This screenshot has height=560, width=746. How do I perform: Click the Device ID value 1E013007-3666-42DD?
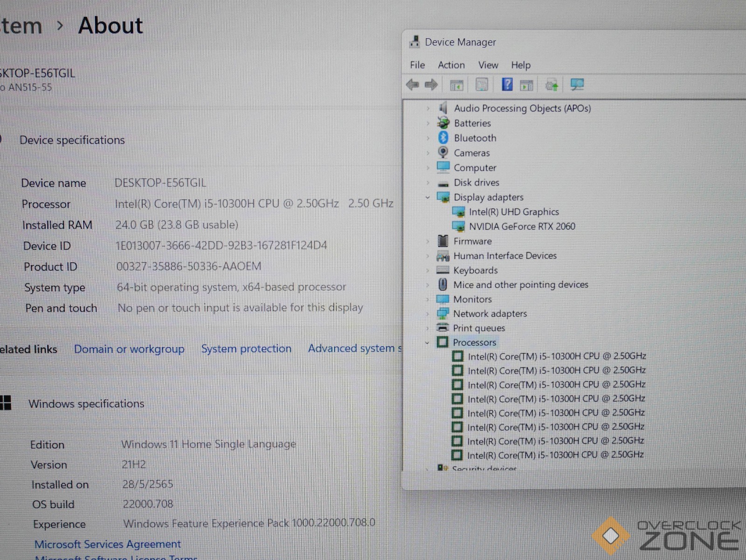[221, 246]
